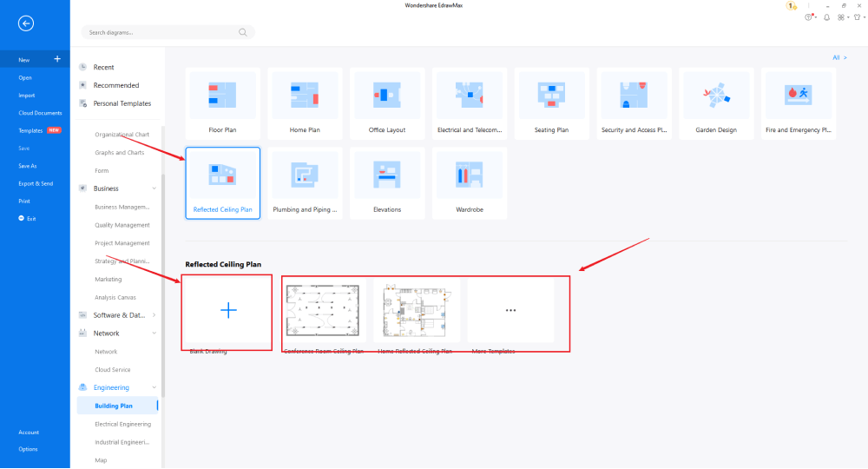This screenshot has width=868, height=469.
Task: Click the apps grid icon top right
Action: click(x=841, y=17)
